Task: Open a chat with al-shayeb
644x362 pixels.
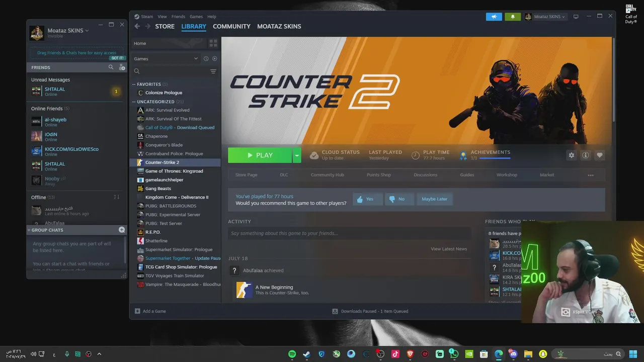Action: [x=76, y=122]
